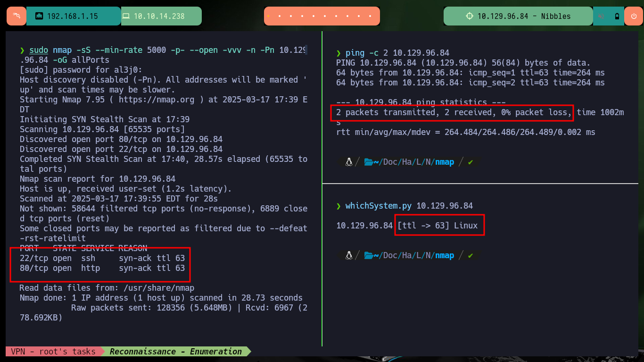644x362 pixels.
Task: Click the ethernet icon beside 192.168.1.15
Action: point(39,16)
